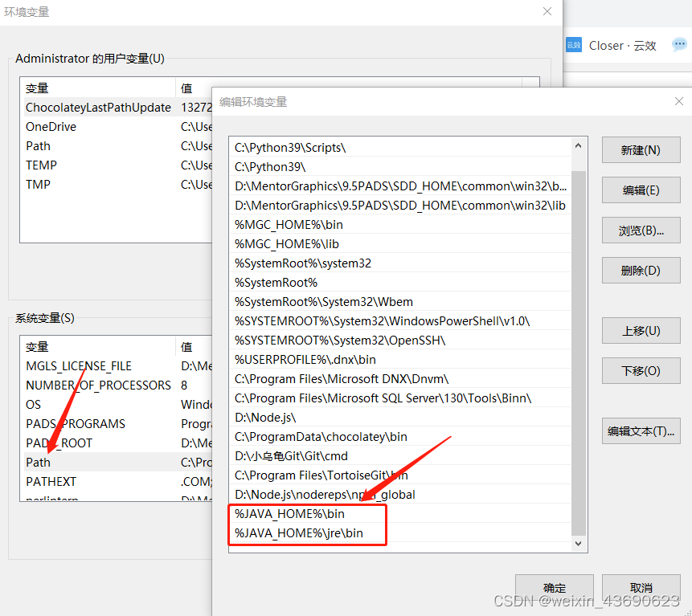The image size is (692, 616).
Task: Confirm with the 确定 button
Action: (555, 588)
